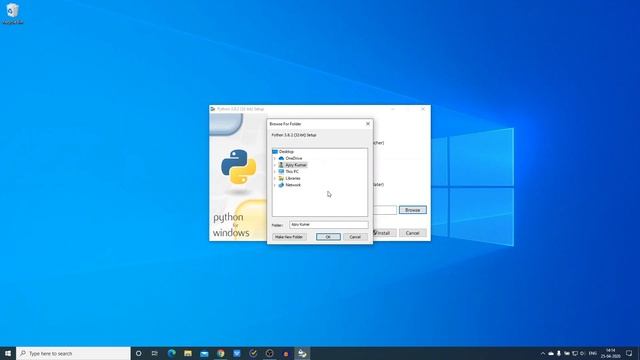Select the Ajay Kumar user folder

pos(296,165)
